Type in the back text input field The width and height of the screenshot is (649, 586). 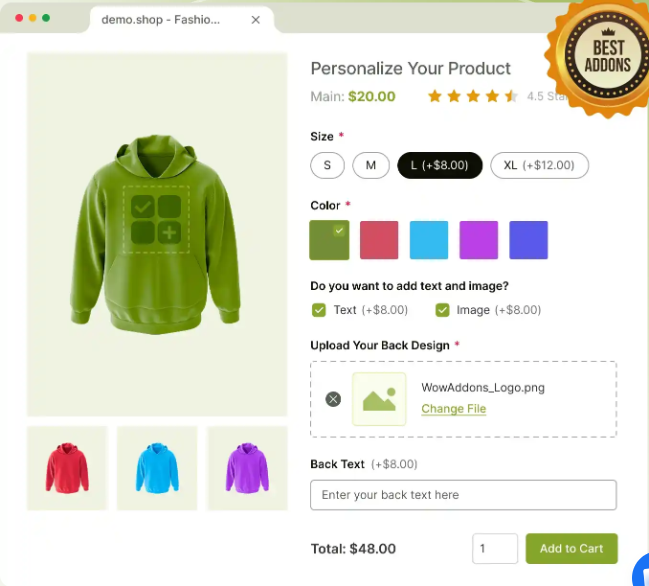(x=463, y=495)
